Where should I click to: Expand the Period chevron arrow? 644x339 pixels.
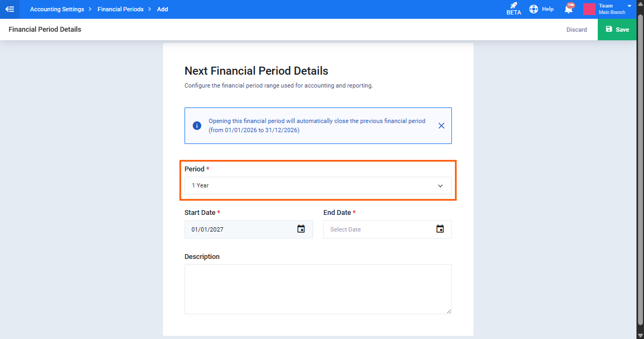(x=440, y=186)
